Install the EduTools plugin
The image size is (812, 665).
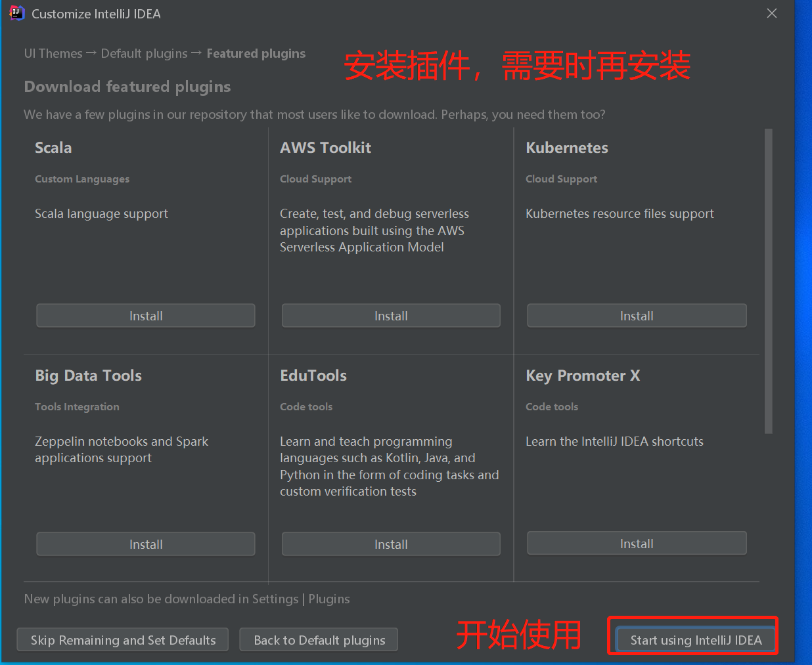point(391,544)
